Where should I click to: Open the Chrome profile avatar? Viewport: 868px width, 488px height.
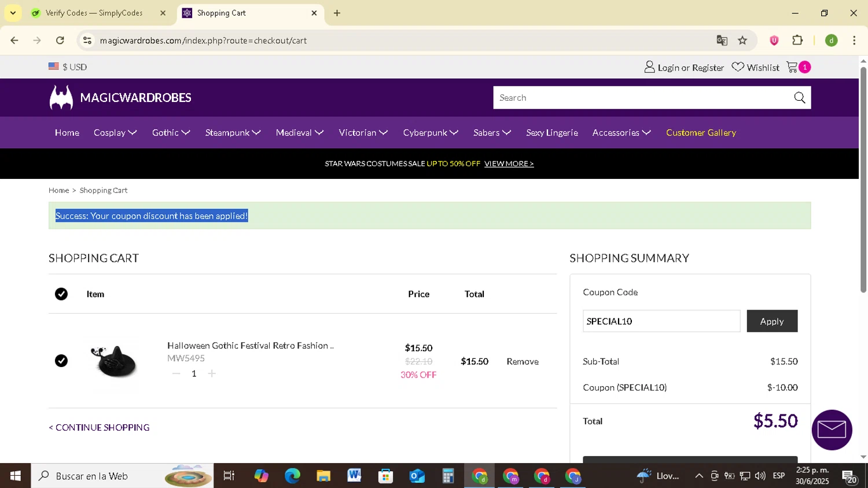click(832, 41)
